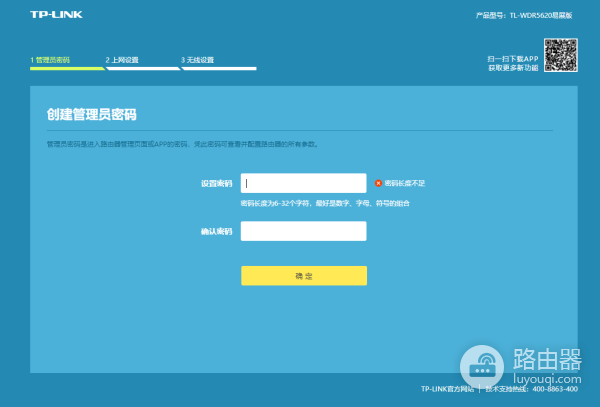This screenshot has width=600, height=407.
Task: Click the password length hint text
Action: coord(325,203)
